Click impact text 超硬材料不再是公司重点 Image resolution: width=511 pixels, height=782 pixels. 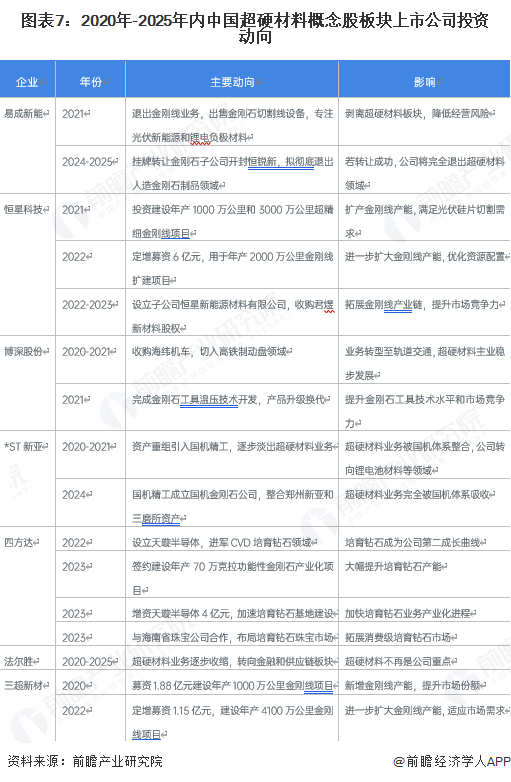398,662
